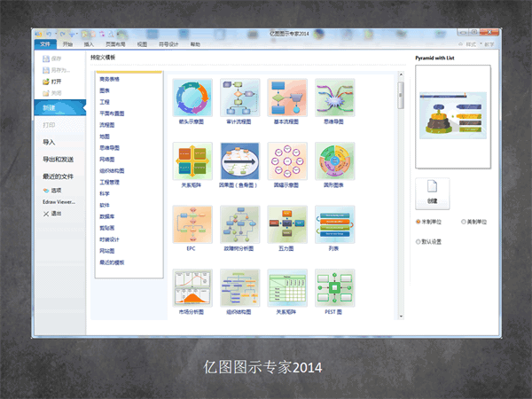
Task: Open the 文件 File tab
Action: coord(45,44)
